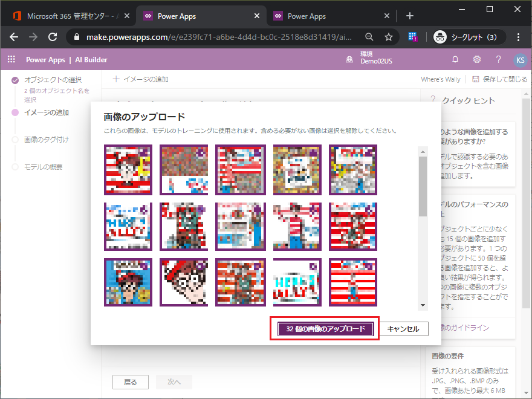
Task: Cancel the upload with キャンセル
Action: [403, 328]
